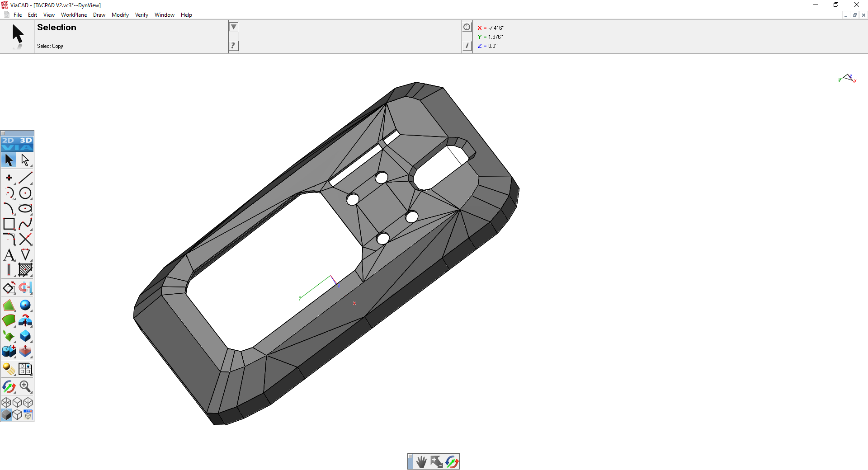
Task: Enable the shaded gray cube display mode
Action: (x=6, y=414)
